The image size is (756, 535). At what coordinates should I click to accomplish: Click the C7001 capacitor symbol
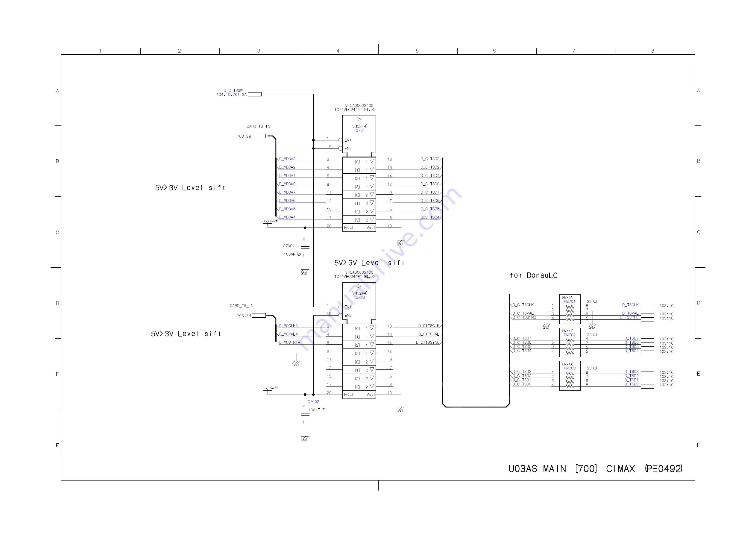(305, 247)
